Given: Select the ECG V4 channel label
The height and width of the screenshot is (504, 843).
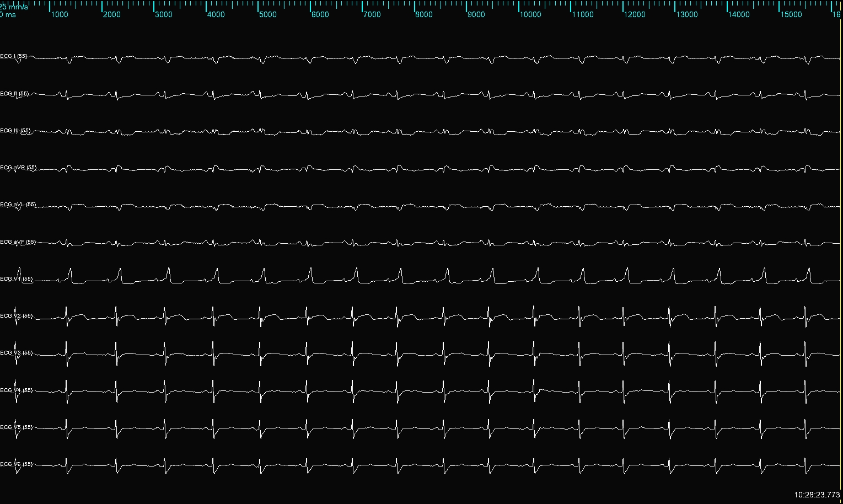Looking at the screenshot, I should pyautogui.click(x=17, y=390).
